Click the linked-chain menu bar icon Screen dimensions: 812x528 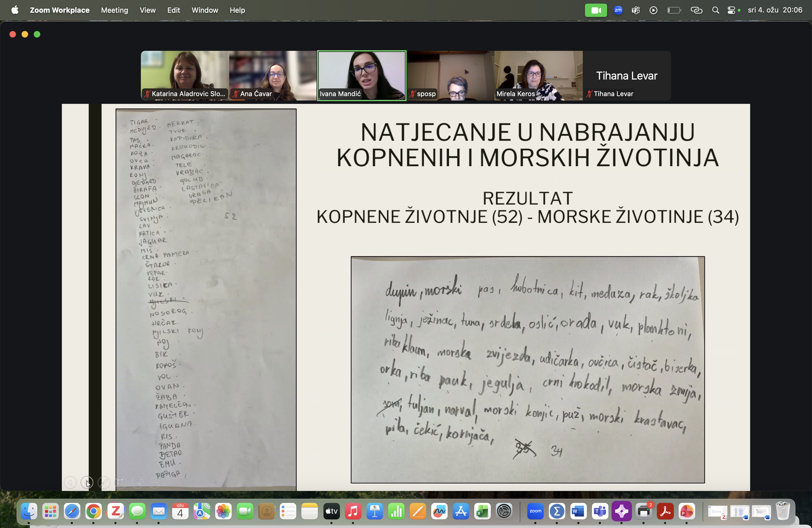[x=696, y=10]
